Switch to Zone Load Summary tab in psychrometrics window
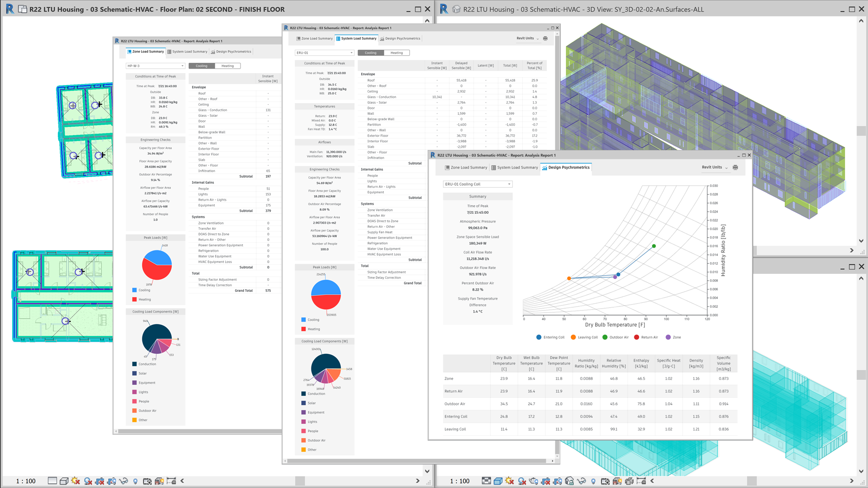The width and height of the screenshot is (868, 488). [x=466, y=168]
